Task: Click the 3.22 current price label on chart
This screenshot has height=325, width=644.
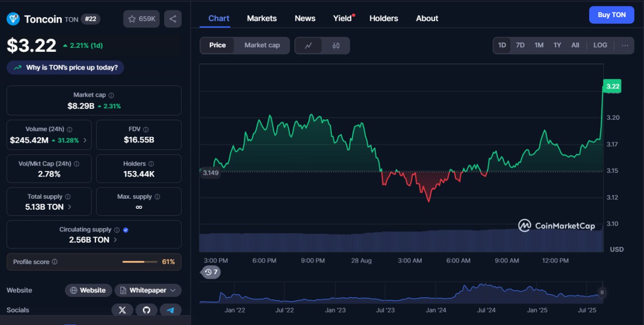Action: (612, 86)
